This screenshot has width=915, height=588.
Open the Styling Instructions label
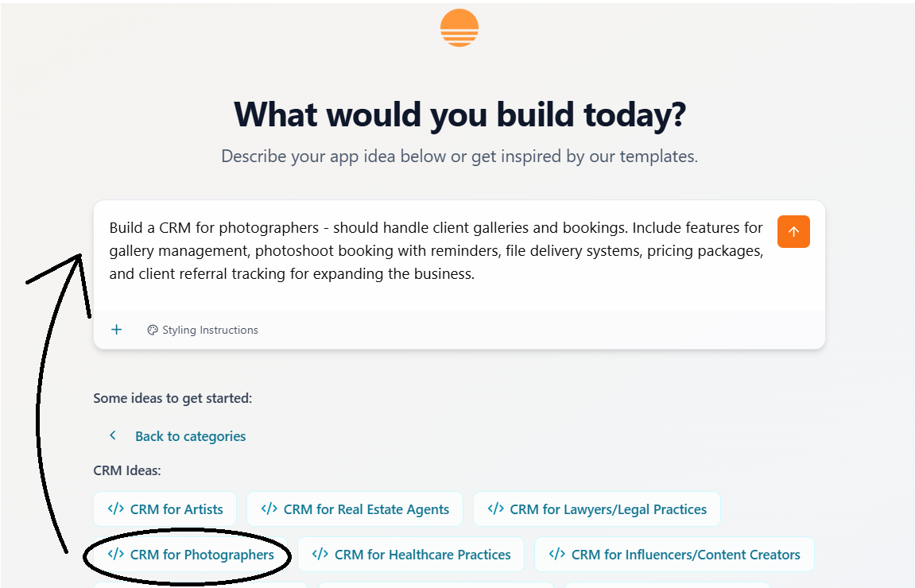[x=210, y=330]
